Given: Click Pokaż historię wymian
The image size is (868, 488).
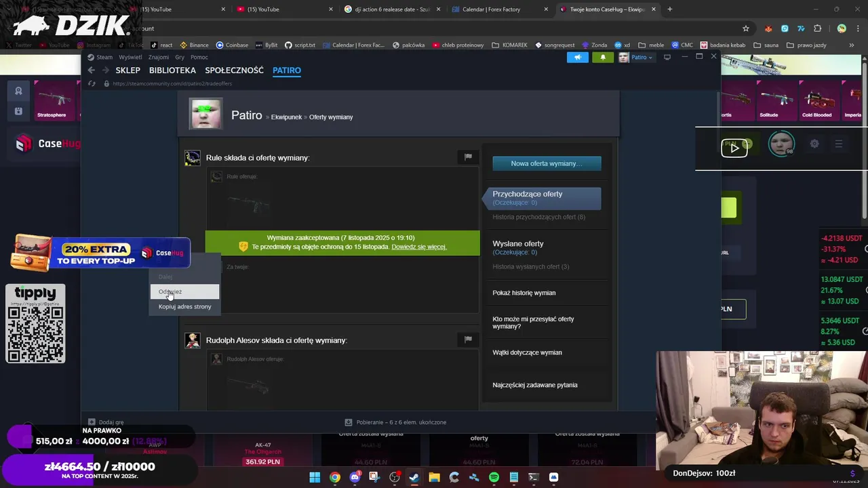Looking at the screenshot, I should [x=524, y=293].
